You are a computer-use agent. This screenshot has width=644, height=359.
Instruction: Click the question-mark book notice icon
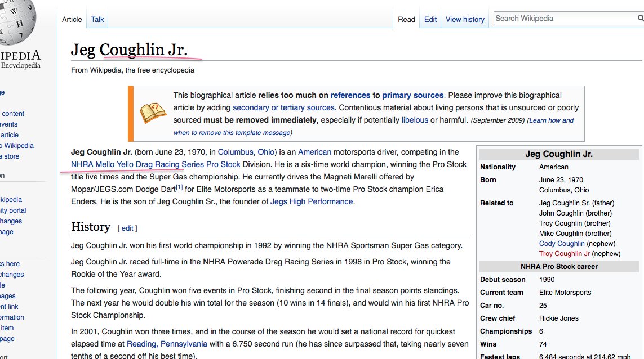(153, 113)
